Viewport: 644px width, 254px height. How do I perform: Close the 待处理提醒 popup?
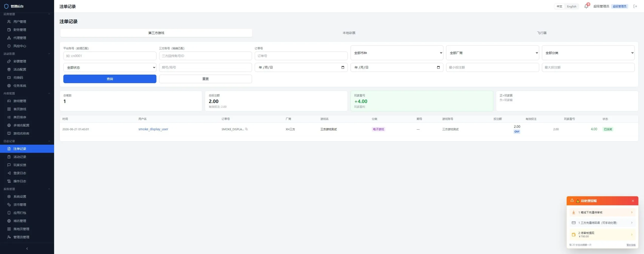[x=633, y=201]
